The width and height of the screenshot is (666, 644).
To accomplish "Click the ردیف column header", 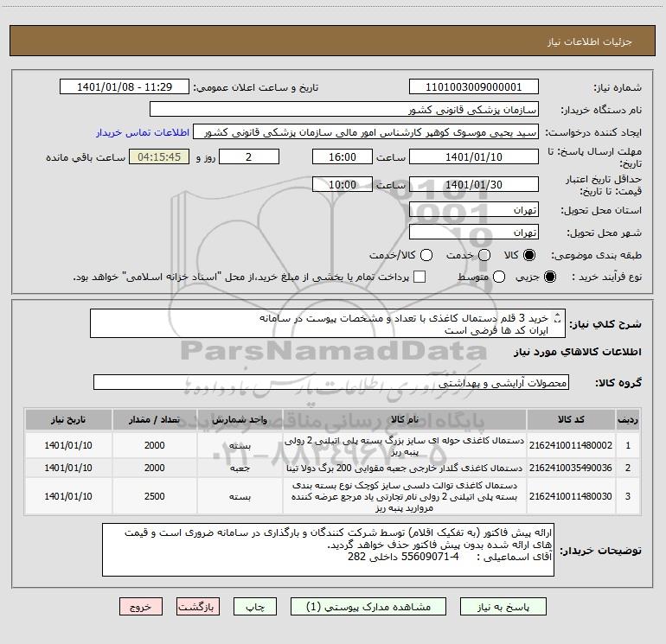I will point(628,419).
